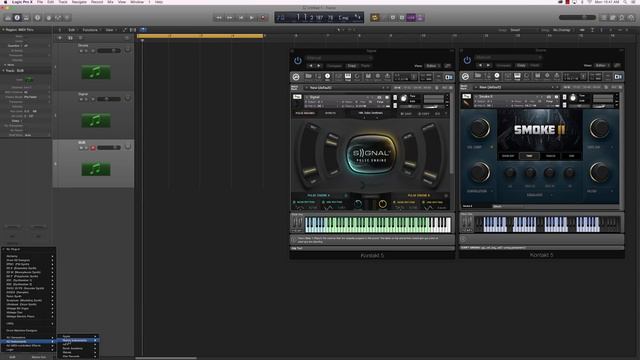Open the Window menu in the menu bar
This screenshot has width=640, height=360.
pos(137,2)
